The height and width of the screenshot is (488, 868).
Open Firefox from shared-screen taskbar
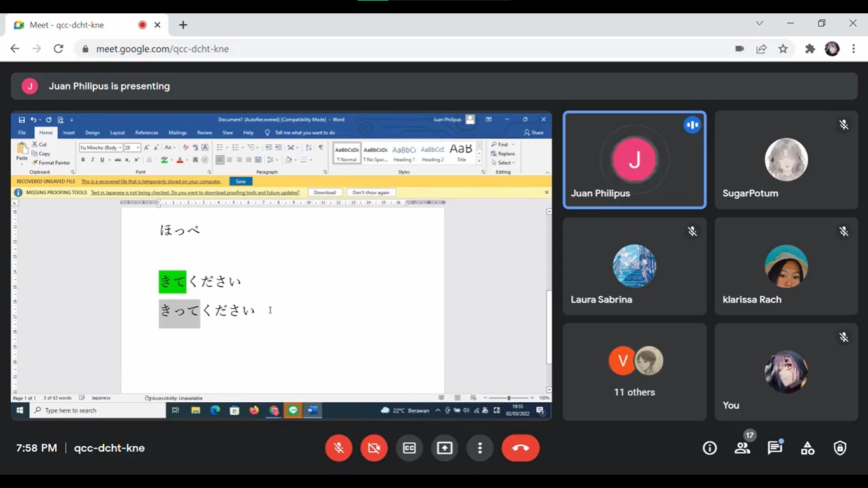(254, 410)
